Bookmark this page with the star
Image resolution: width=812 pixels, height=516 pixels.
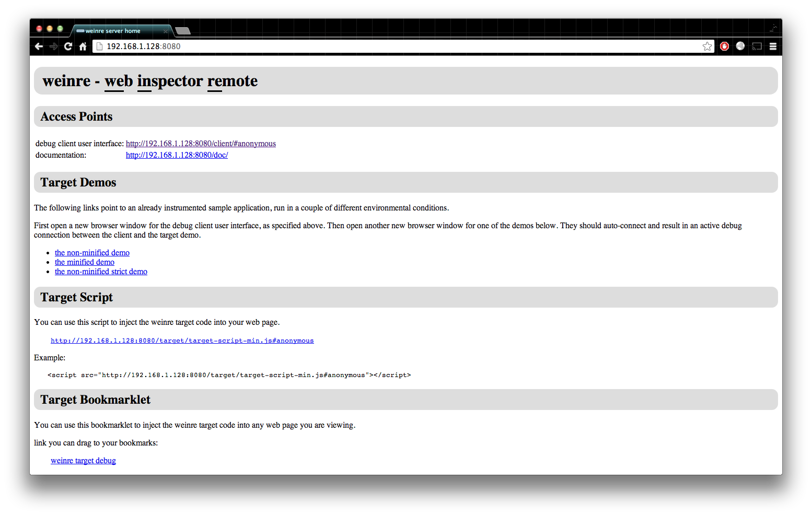(x=707, y=46)
